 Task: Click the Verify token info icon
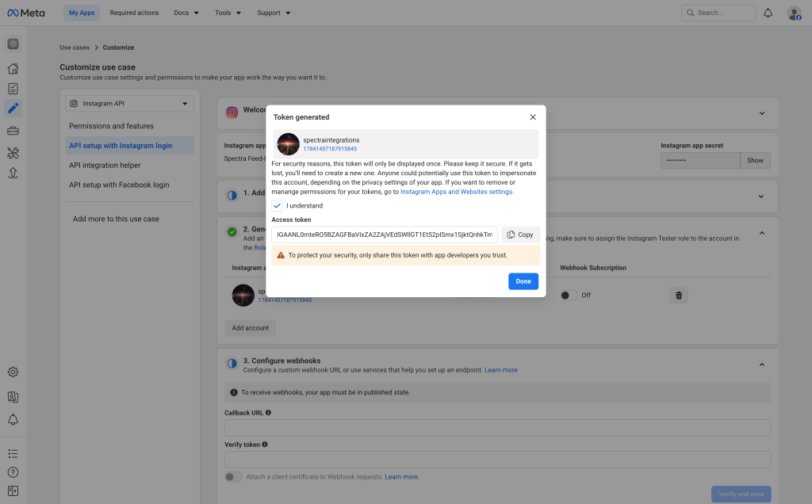coord(265,444)
